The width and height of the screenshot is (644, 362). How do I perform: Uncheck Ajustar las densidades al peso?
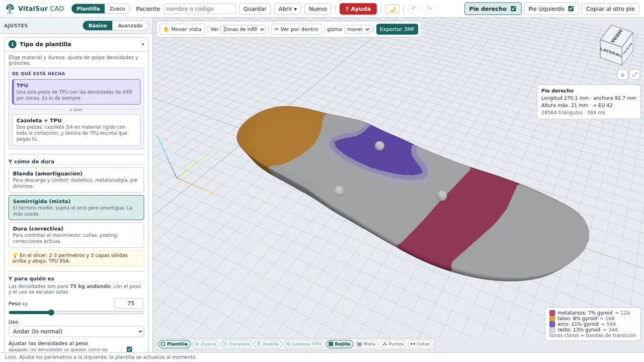click(129, 349)
